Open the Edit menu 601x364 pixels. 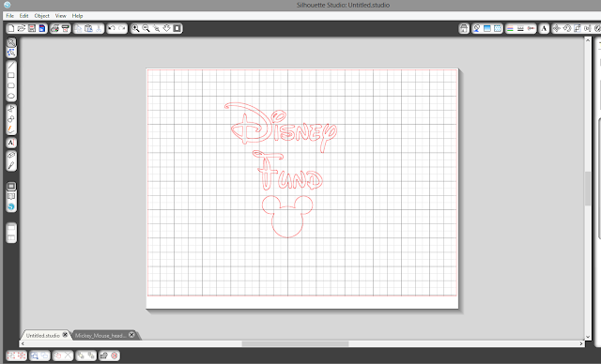tap(24, 16)
